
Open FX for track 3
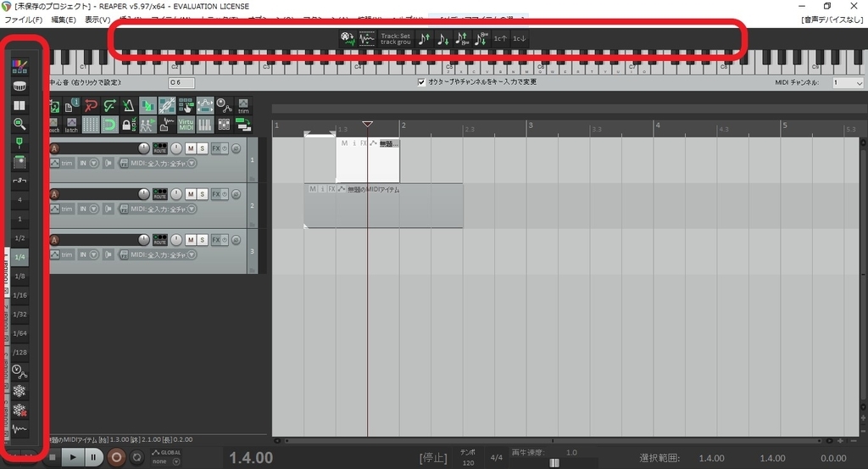[x=216, y=240]
